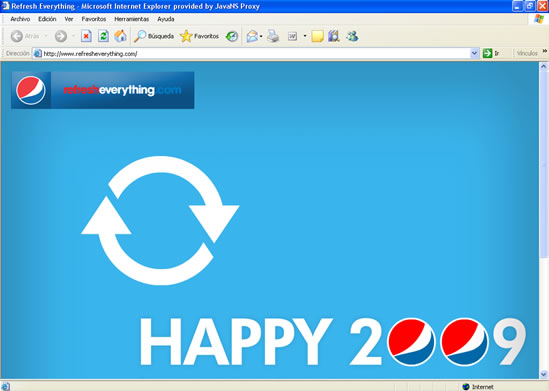Open the Ayuda menu
Image resolution: width=549 pixels, height=391 pixels.
(x=166, y=19)
